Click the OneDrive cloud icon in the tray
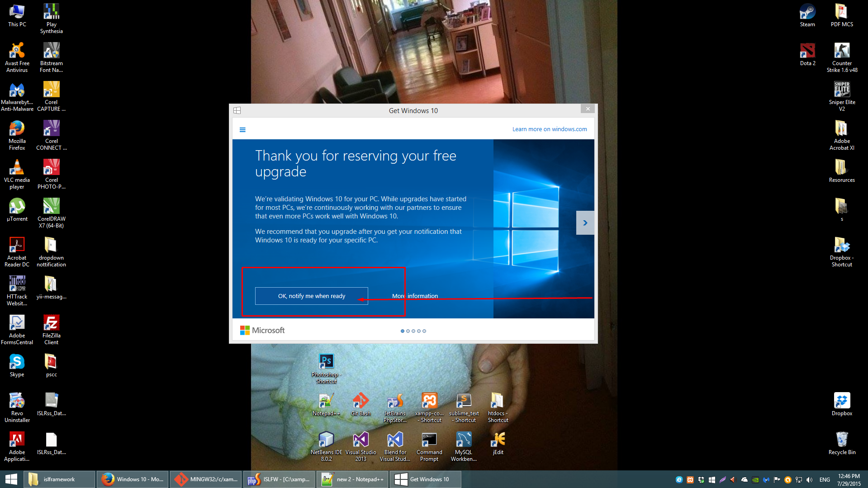The image size is (868, 488). pyautogui.click(x=744, y=480)
